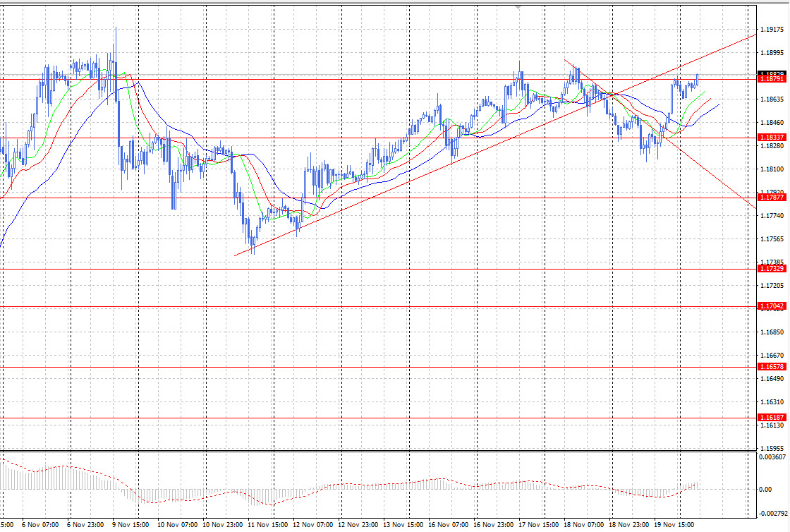Viewport: 790px width, 532px height.
Task: Click the 12 Nov 07:00 time label
Action: tap(312, 524)
